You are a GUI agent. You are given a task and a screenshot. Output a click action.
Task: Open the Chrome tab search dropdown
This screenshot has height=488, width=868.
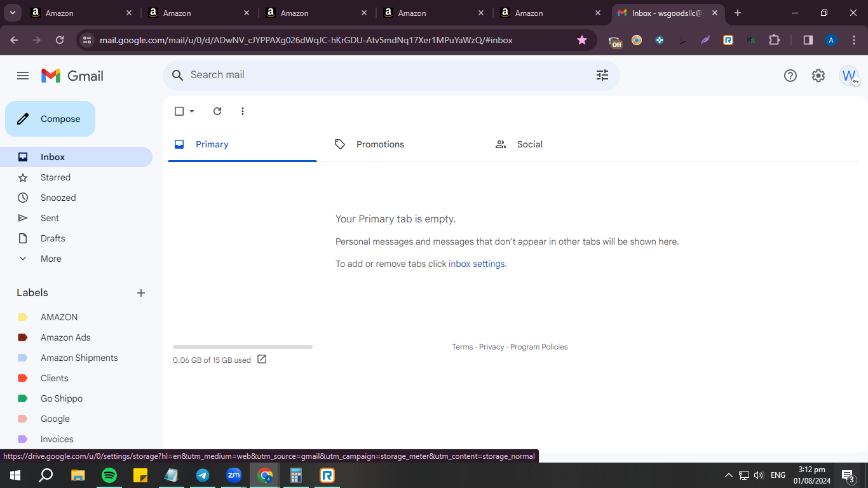click(x=13, y=13)
